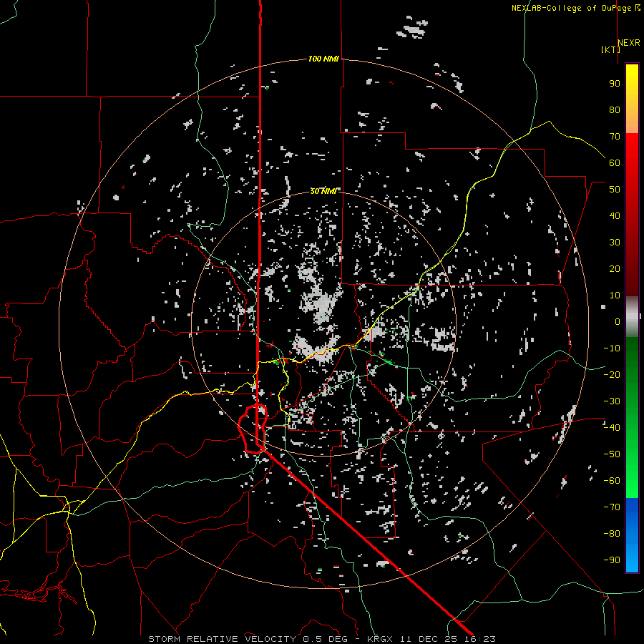644x644 pixels.
Task: Click the -80 value on the velocity scale
Action: coord(612,534)
